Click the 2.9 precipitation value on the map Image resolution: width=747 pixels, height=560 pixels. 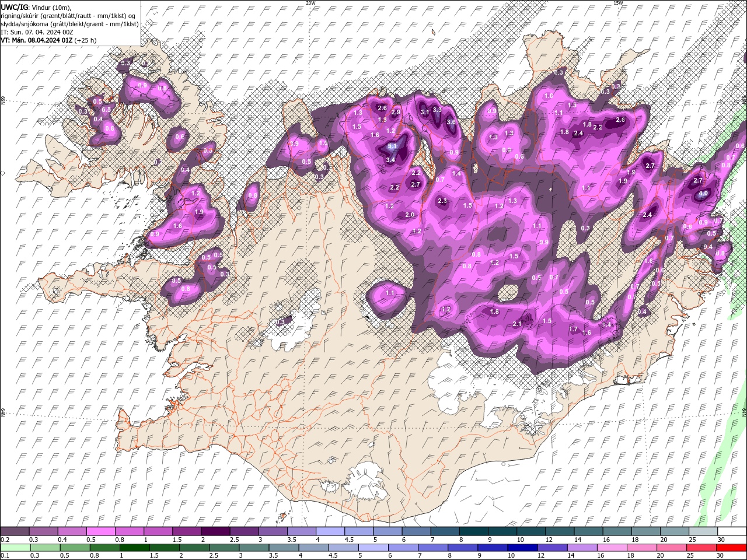click(396, 112)
